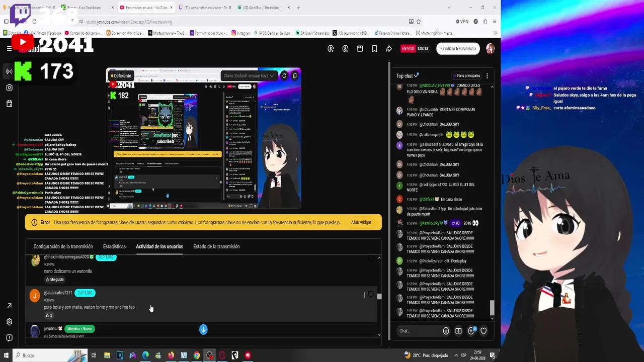644x362 pixels.
Task: Open the channel account avatar
Action: [x=490, y=49]
